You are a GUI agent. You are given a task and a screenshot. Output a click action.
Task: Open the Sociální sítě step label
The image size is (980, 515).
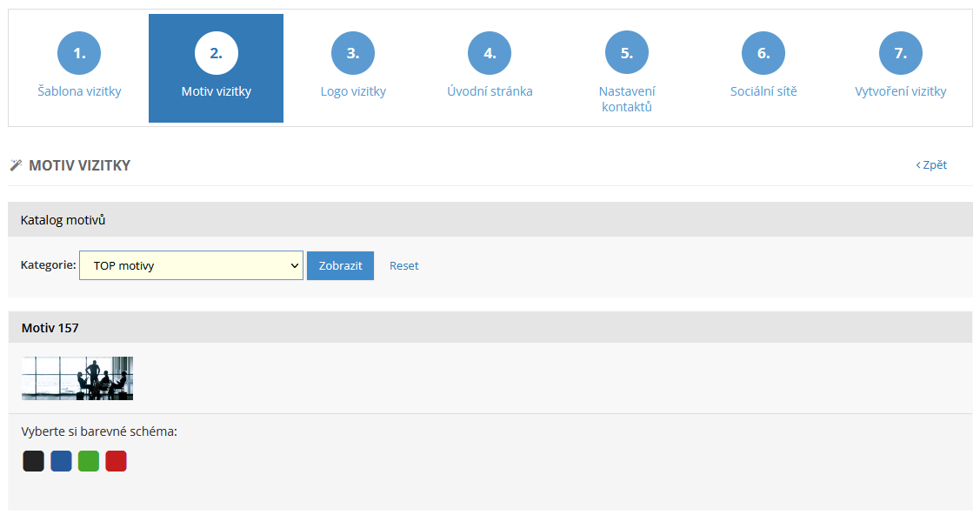(x=763, y=91)
